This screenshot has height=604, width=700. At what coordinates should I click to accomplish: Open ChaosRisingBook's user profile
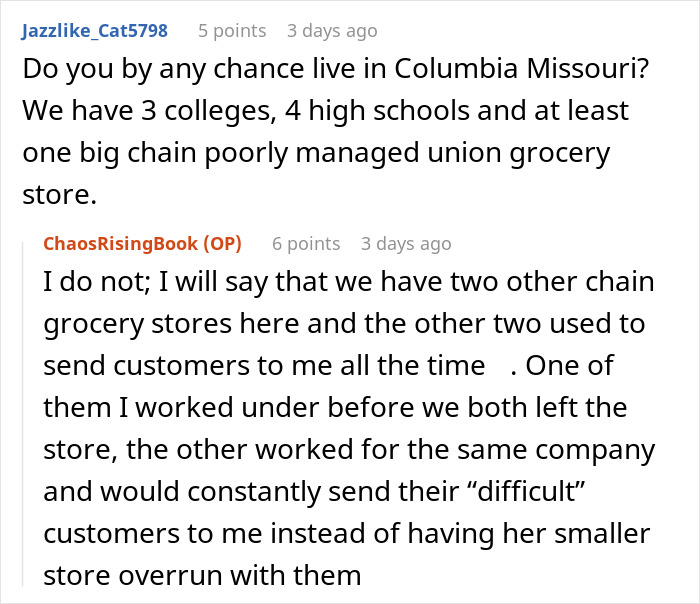point(119,244)
